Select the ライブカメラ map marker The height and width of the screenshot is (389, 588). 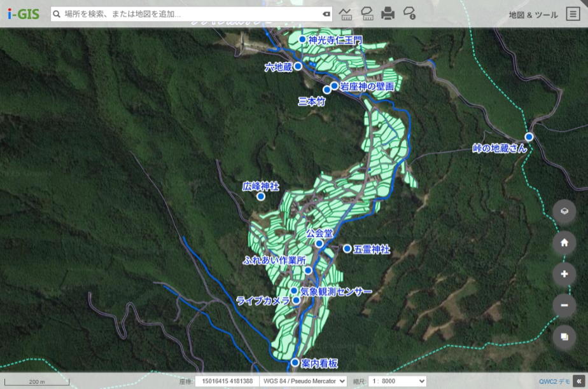tap(297, 300)
